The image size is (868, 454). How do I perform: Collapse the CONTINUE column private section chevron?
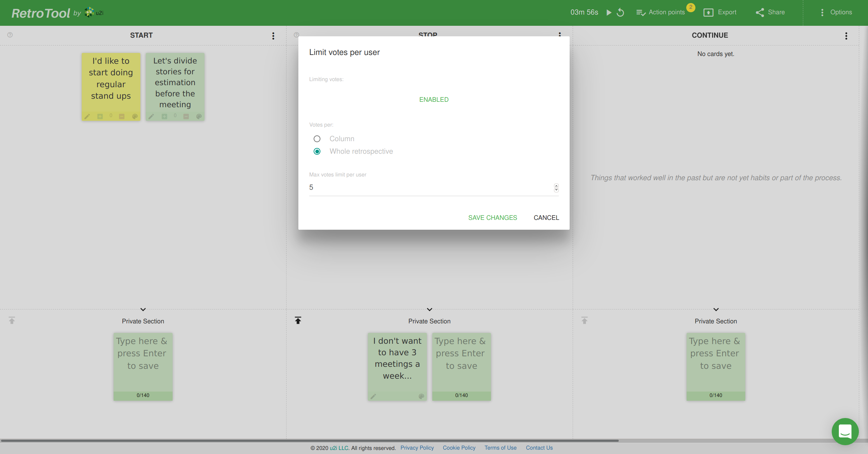point(716,309)
